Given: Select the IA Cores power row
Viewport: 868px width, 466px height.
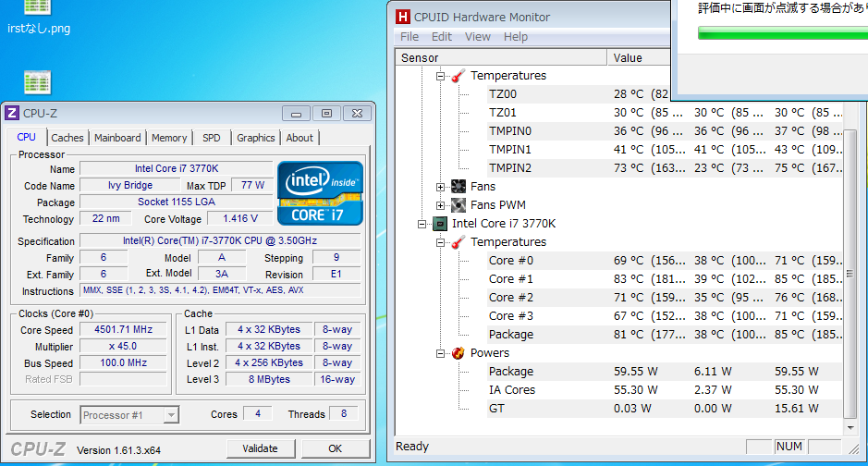Looking at the screenshot, I should [665, 390].
